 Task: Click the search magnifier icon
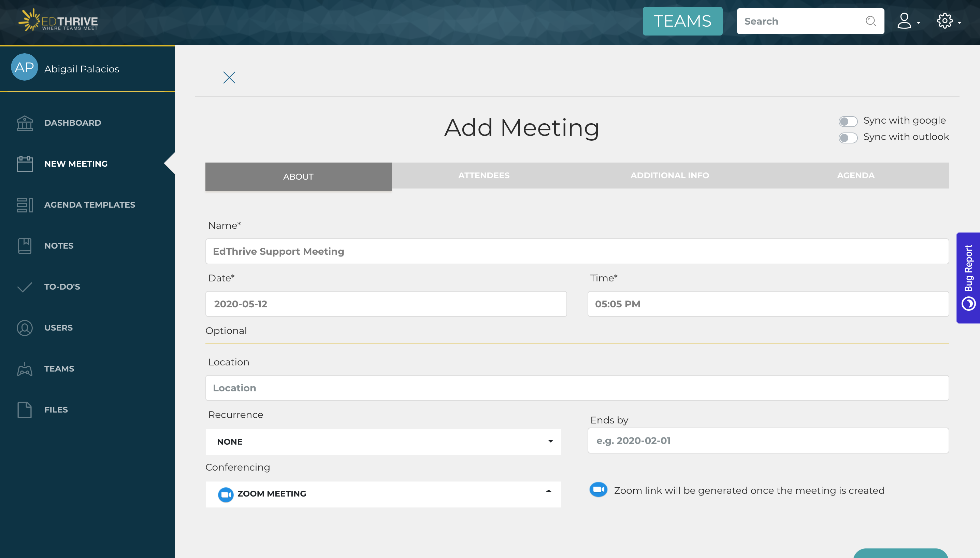pos(870,21)
